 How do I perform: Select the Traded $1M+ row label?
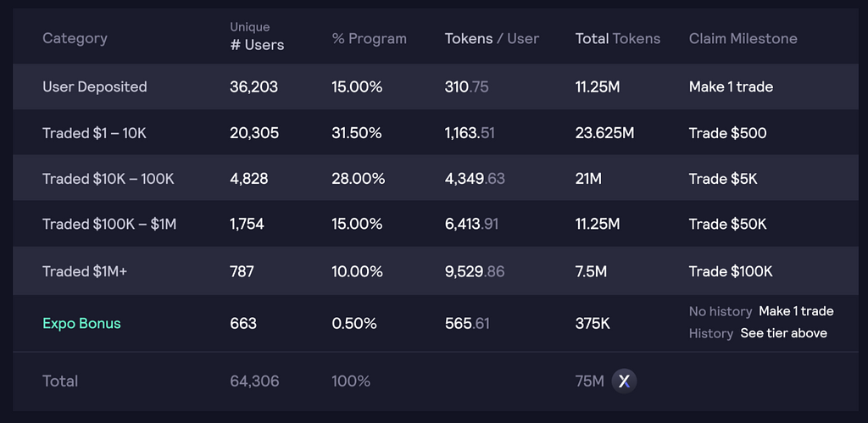point(85,271)
